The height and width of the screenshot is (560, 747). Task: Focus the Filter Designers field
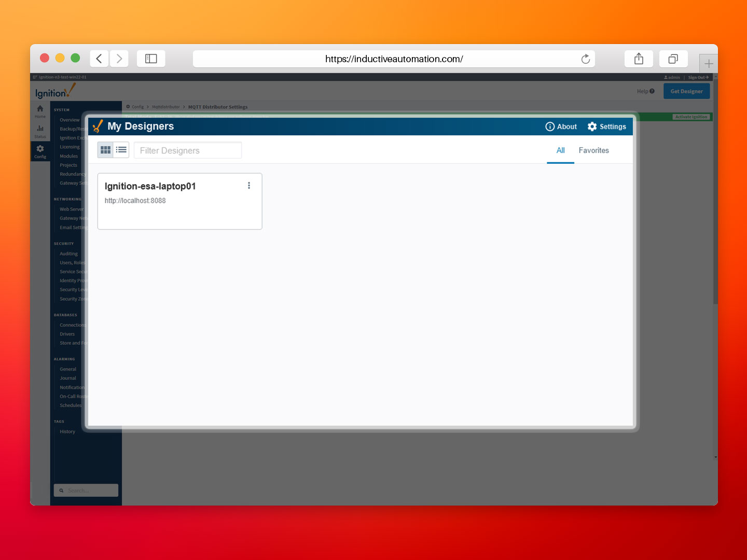188,150
